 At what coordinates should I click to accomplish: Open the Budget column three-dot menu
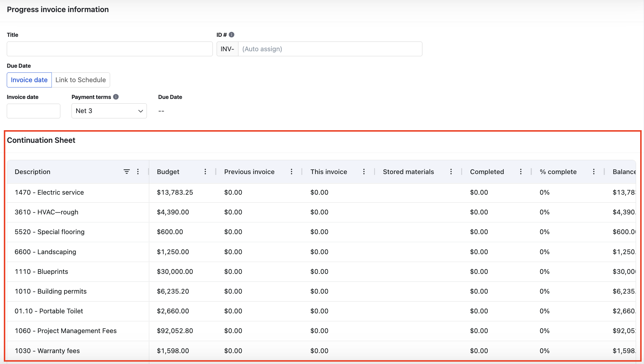coord(205,172)
